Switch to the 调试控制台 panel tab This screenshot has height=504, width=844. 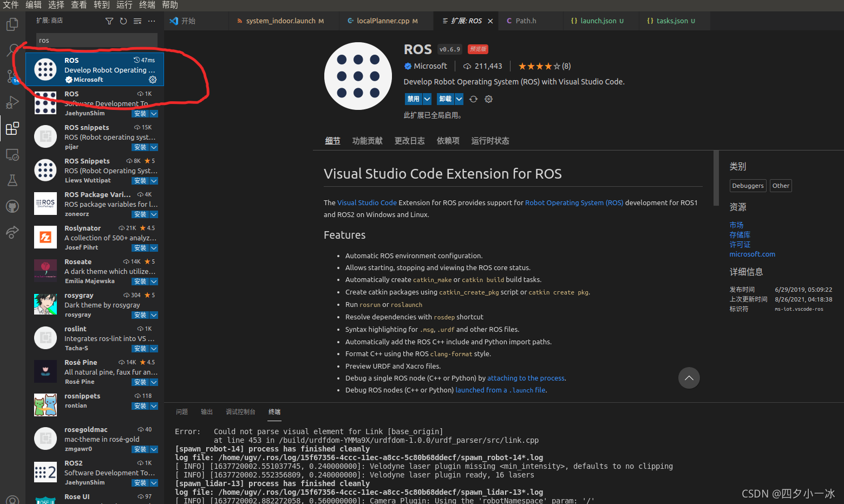point(240,412)
